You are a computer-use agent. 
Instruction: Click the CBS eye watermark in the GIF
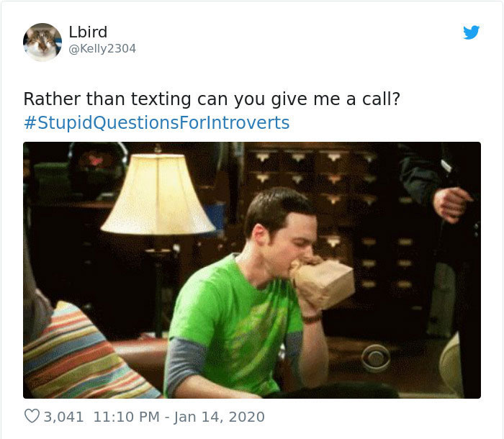click(375, 358)
